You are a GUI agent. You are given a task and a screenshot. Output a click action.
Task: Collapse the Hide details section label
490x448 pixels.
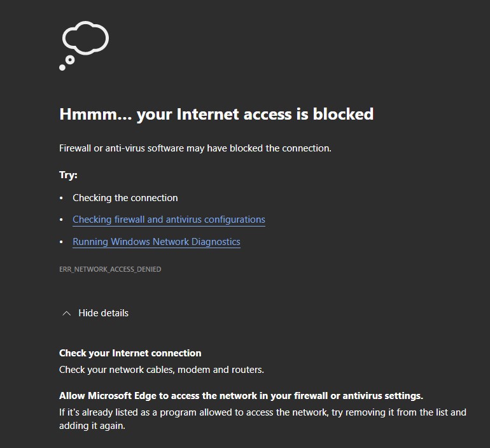103,313
